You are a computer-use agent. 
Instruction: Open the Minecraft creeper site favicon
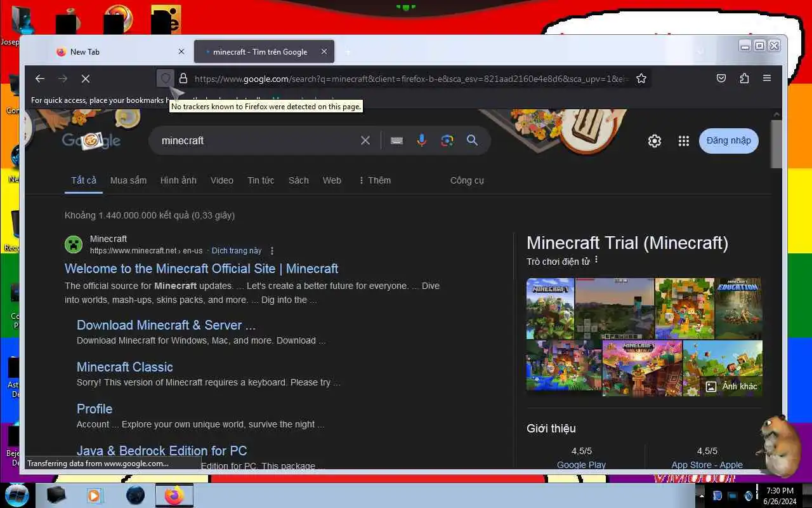click(x=74, y=244)
